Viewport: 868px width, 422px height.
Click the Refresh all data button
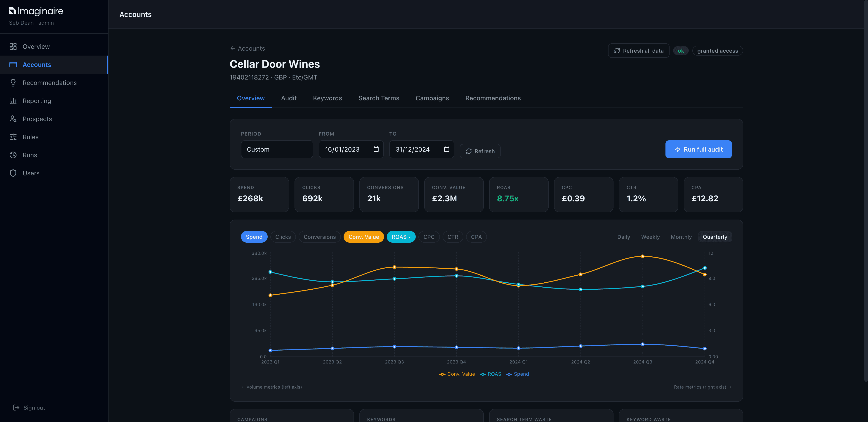click(x=639, y=51)
